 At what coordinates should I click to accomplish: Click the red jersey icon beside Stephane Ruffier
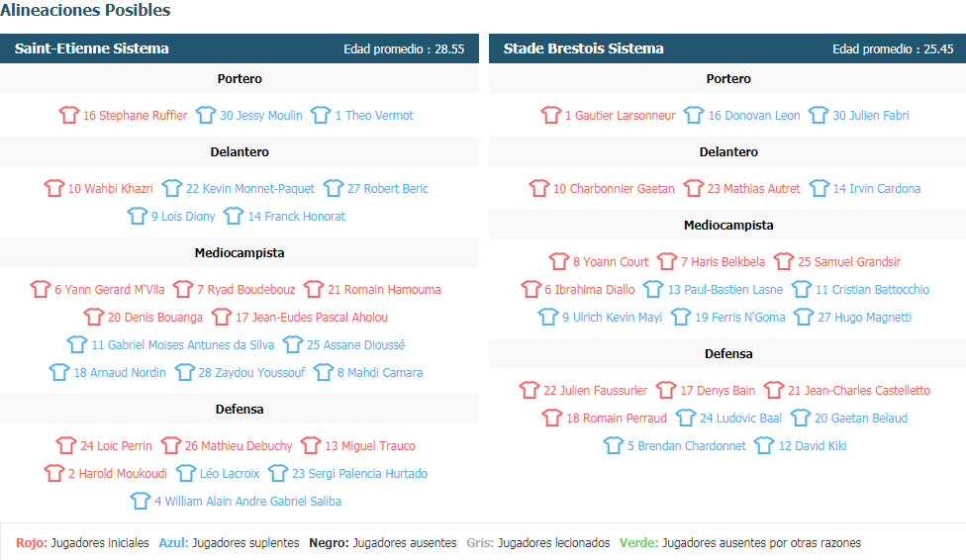[x=69, y=115]
